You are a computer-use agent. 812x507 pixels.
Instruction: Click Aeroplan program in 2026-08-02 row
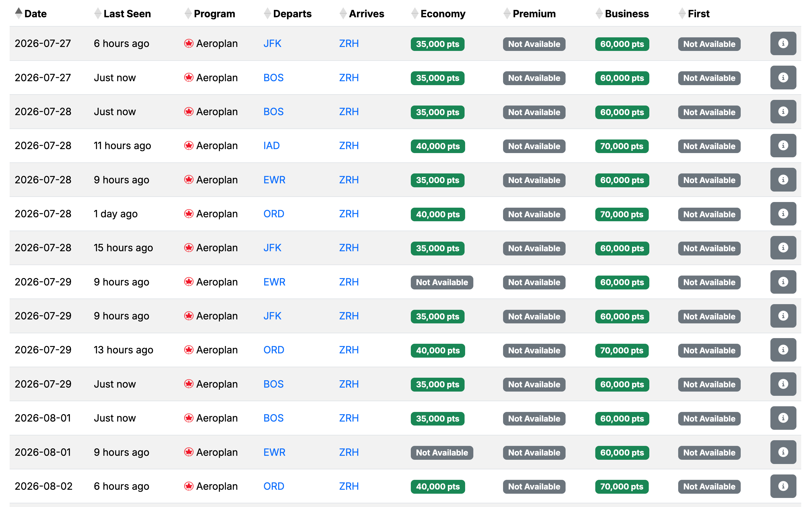(216, 486)
